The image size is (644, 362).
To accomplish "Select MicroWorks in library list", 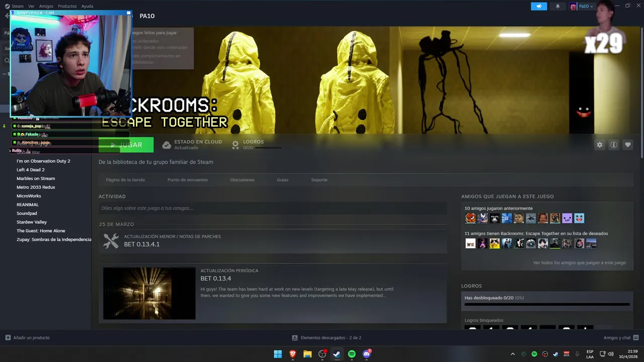I will [x=29, y=196].
